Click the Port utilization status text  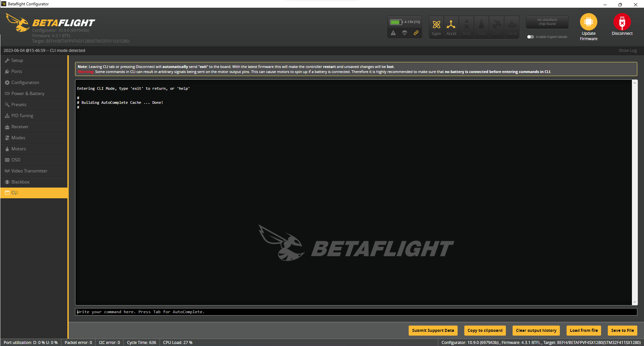point(31,343)
